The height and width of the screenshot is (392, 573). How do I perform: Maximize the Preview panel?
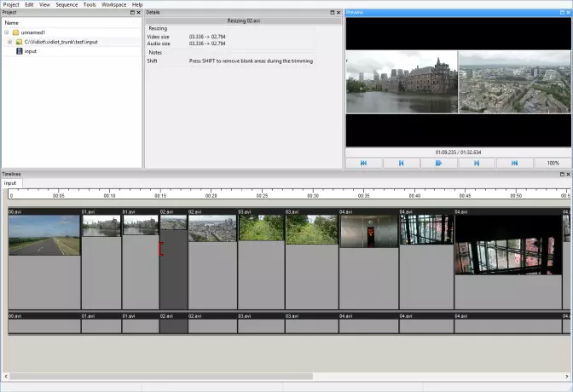point(562,13)
